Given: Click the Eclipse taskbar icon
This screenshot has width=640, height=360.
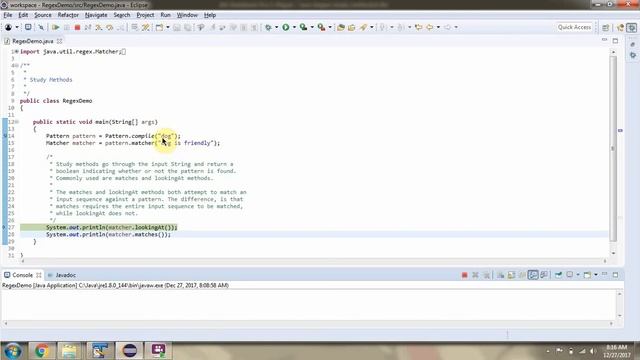Looking at the screenshot, I should coord(130,351).
